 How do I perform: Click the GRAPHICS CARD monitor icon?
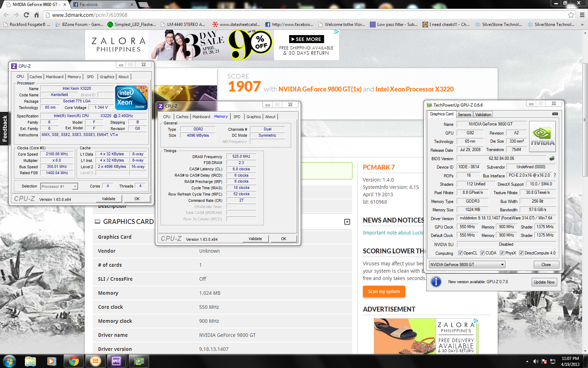pos(97,222)
